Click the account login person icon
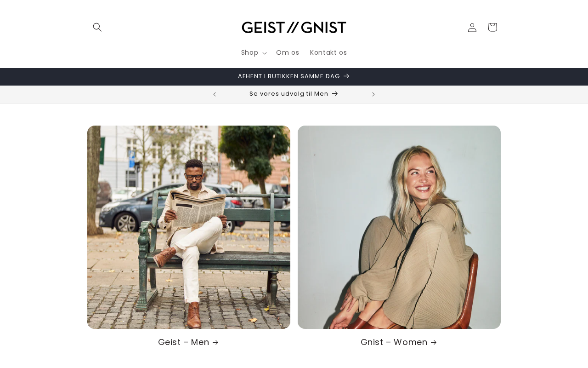 click(472, 27)
